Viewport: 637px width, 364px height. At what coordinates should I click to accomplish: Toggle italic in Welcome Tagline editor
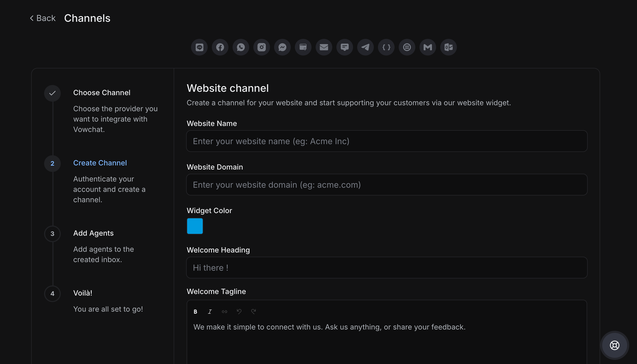(210, 312)
